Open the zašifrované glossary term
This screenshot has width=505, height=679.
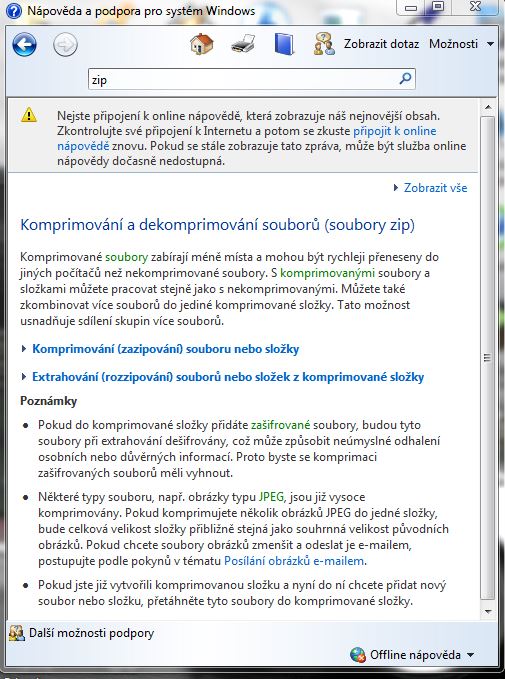(281, 425)
